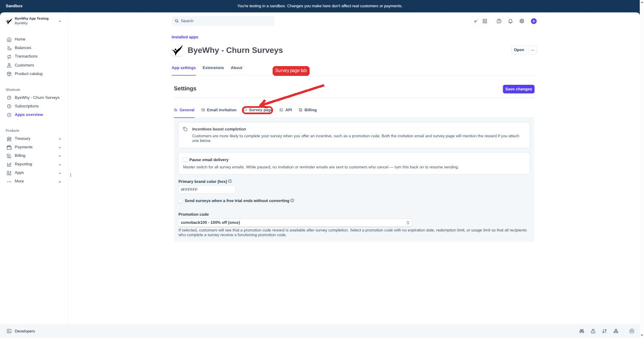The image size is (644, 338).
Task: Click the webhooks icon in the bottom bar
Action: pos(616,331)
